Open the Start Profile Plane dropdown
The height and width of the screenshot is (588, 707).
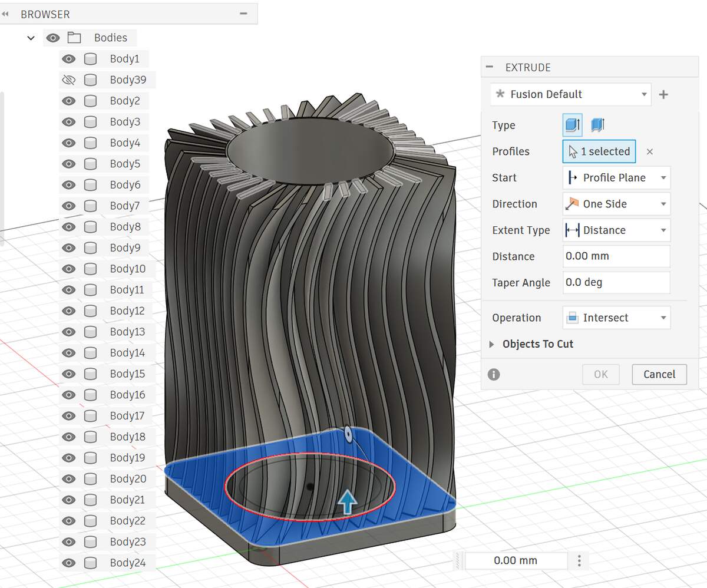616,177
